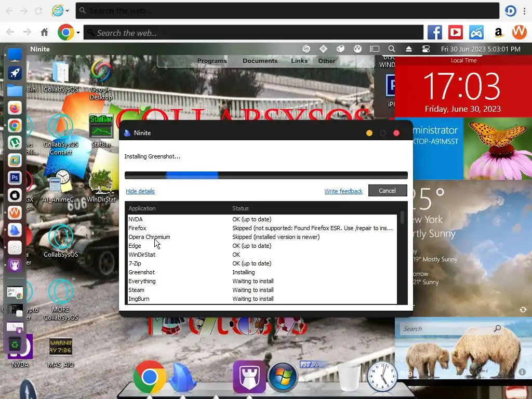Open the game controller shortcut icon
This screenshot has width=532, height=399.
pyautogui.click(x=476, y=33)
